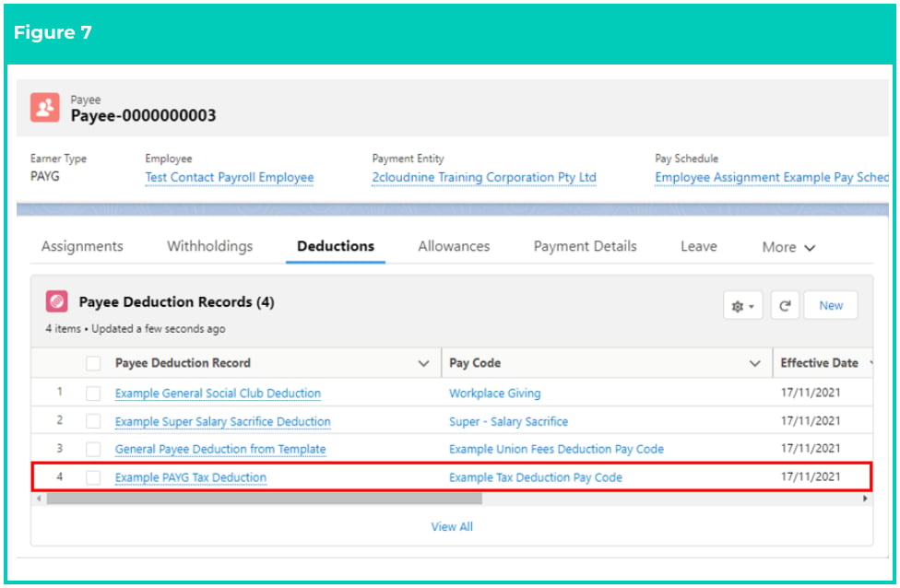Click effective date in Example Tax Deduction row
The height and width of the screenshot is (588, 900).
[x=810, y=476]
